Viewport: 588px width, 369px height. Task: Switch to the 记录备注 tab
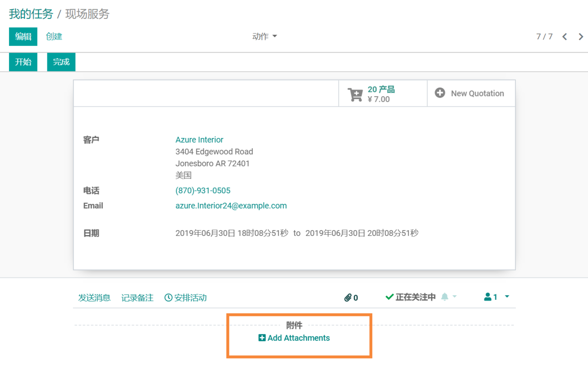pyautogui.click(x=138, y=297)
